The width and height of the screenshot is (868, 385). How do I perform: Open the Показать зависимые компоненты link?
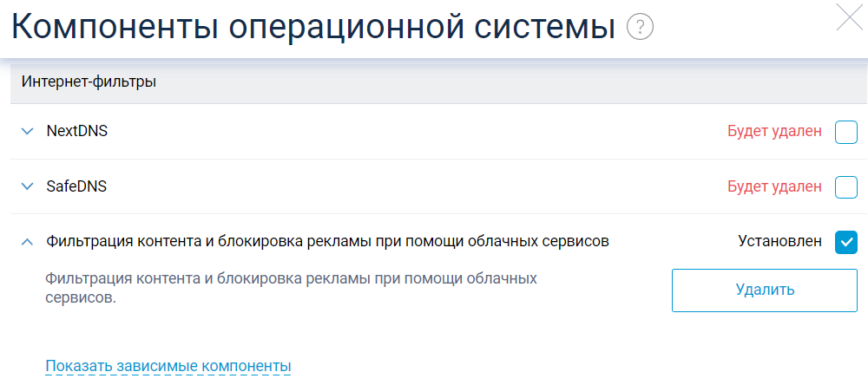click(x=168, y=366)
